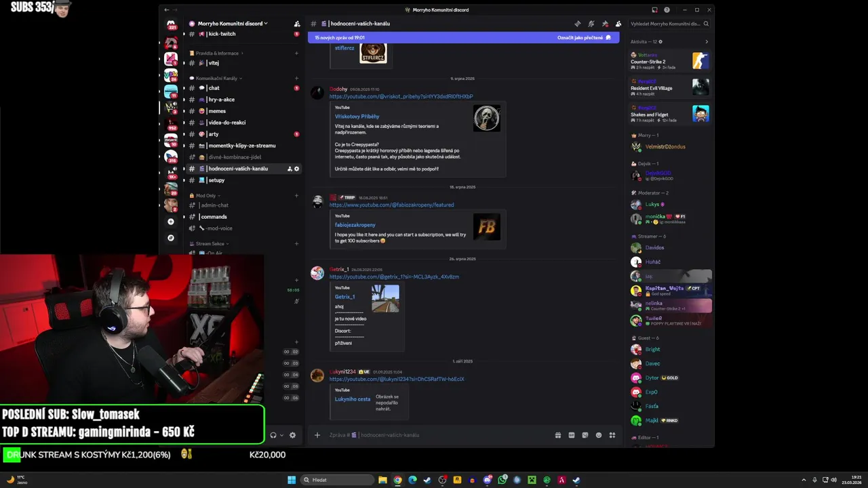The image size is (868, 488).
Task: Click forward arrow in Discord title bar
Action: [175, 10]
